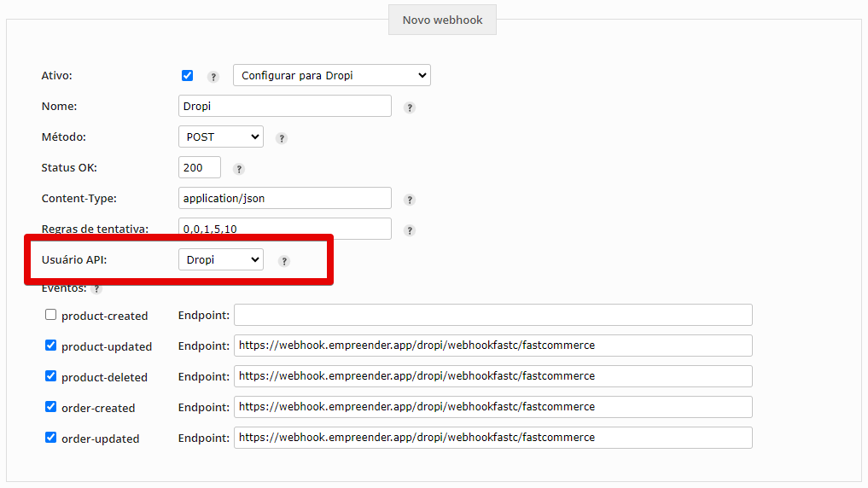
Task: Open the Método POST dropdown
Action: point(221,137)
